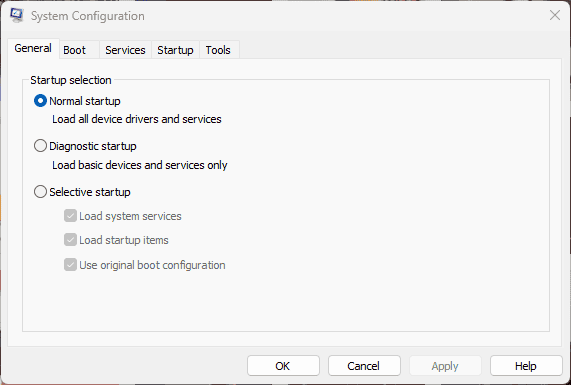
Task: Open the Services tab
Action: click(125, 50)
